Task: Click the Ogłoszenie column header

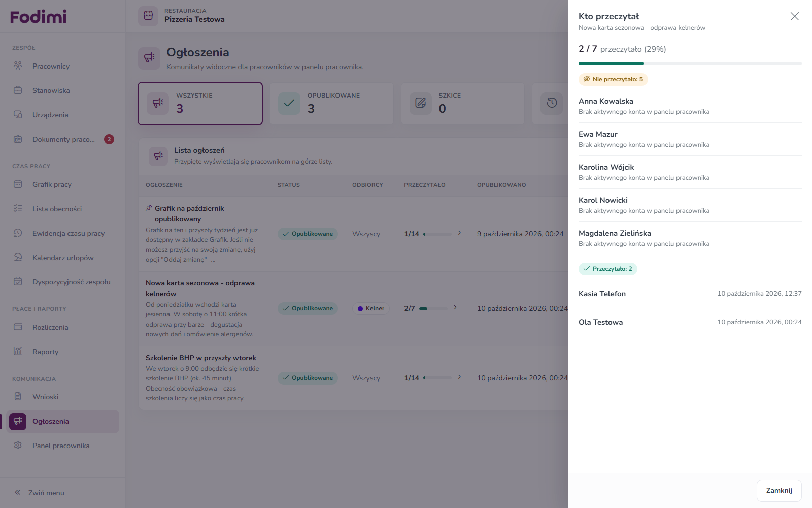Action: click(x=164, y=185)
